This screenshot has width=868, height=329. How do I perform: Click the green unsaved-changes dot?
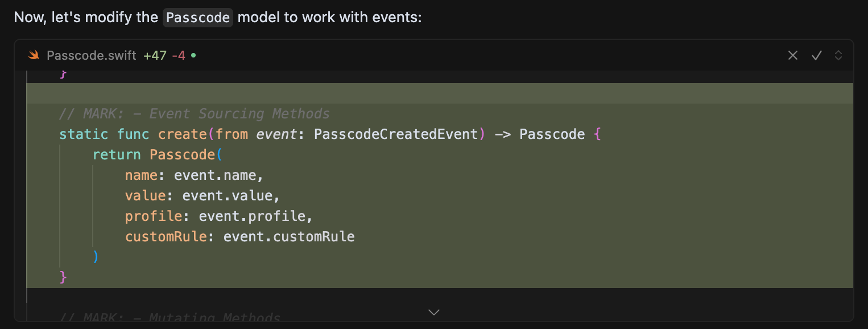(193, 56)
